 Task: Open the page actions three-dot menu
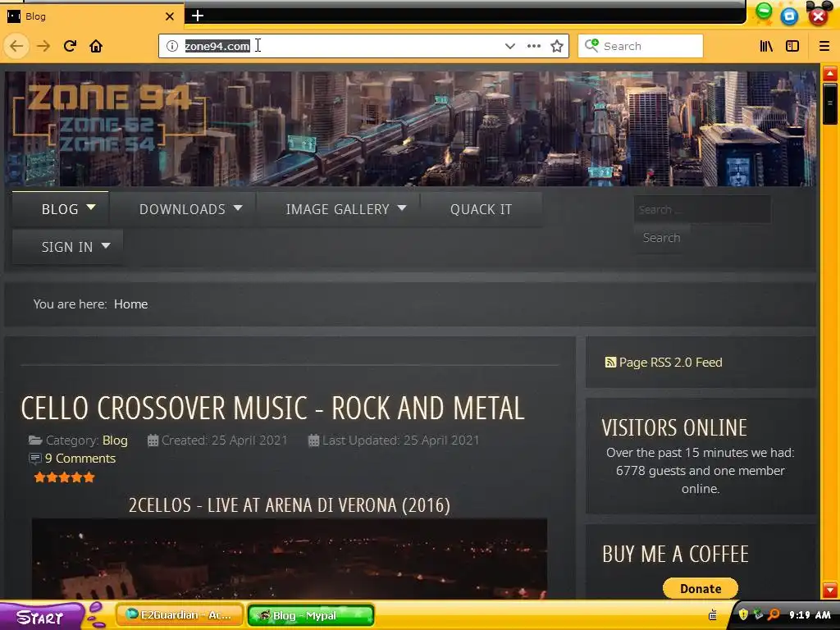(533, 46)
